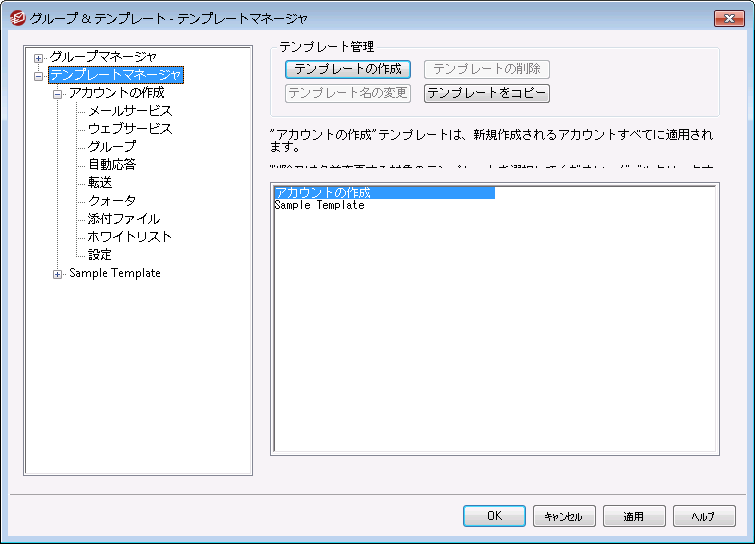Select メールサービス in the tree
The height and width of the screenshot is (544, 755).
click(129, 111)
